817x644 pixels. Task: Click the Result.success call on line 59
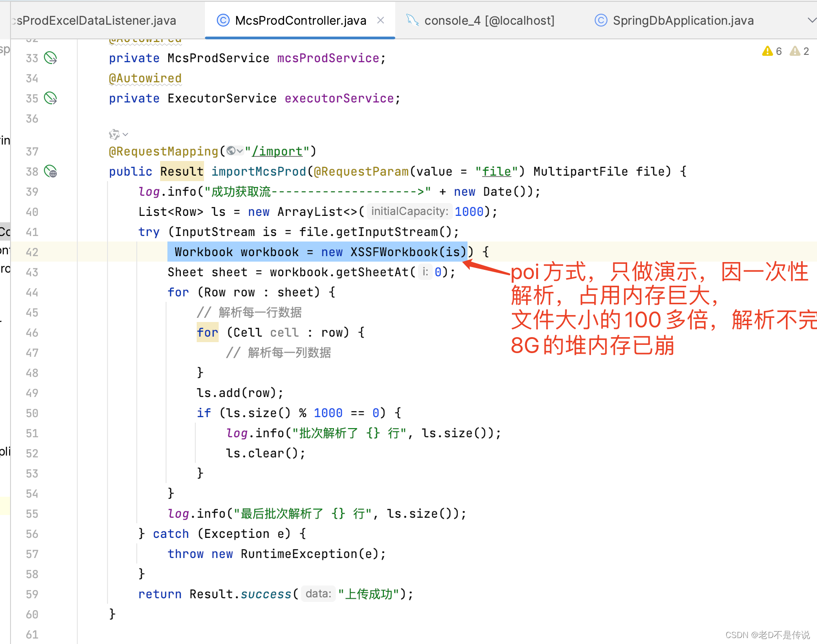pyautogui.click(x=241, y=594)
